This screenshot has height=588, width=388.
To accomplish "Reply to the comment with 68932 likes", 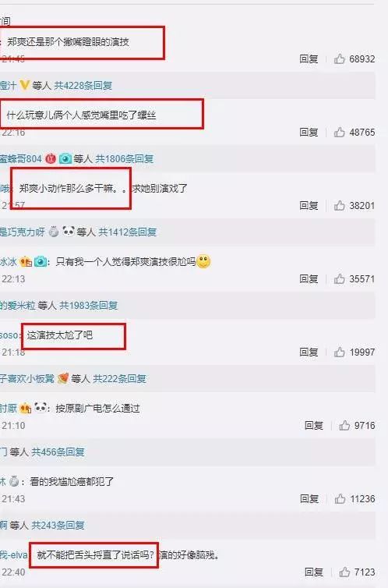I will pyautogui.click(x=309, y=58).
